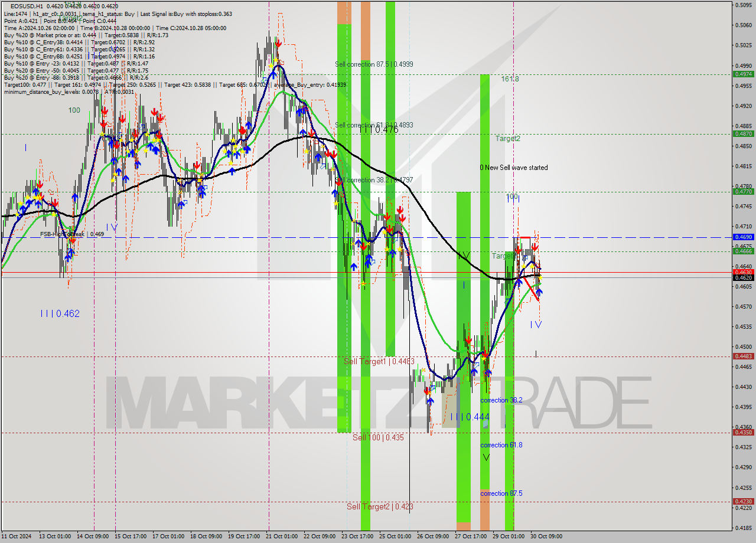Click the 'Target100: 0.477' targets info line

coord(175,85)
